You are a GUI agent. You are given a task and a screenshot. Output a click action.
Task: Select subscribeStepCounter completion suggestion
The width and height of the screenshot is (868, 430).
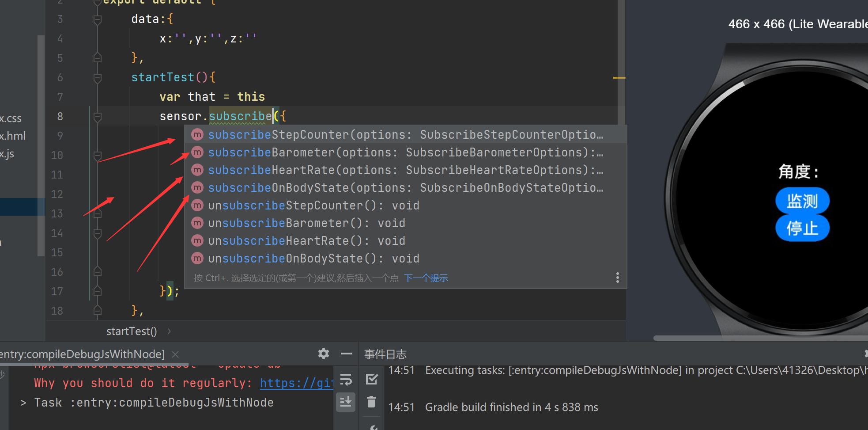[x=405, y=135]
